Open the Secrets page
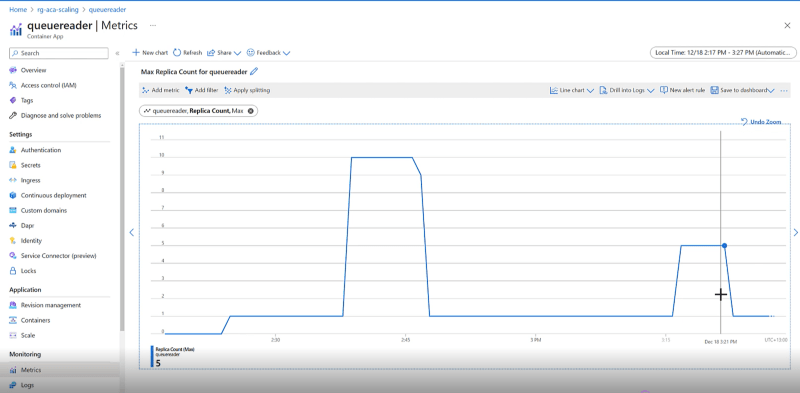Viewport: 800px width, 393px height. coord(31,165)
